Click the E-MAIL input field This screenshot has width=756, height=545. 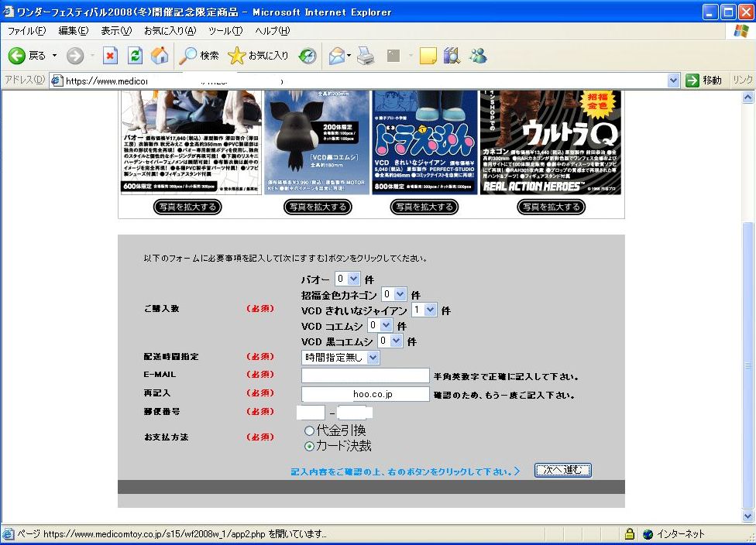tap(366, 375)
